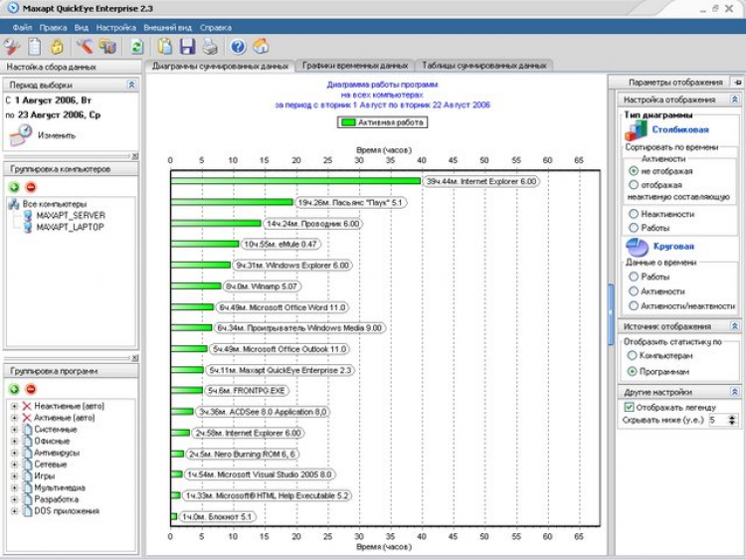
Task: Click the padlock icon in the toolbar
Action: (58, 46)
